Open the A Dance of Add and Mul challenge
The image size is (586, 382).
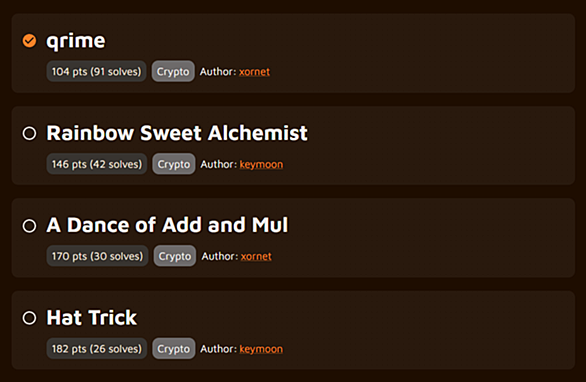click(x=167, y=225)
